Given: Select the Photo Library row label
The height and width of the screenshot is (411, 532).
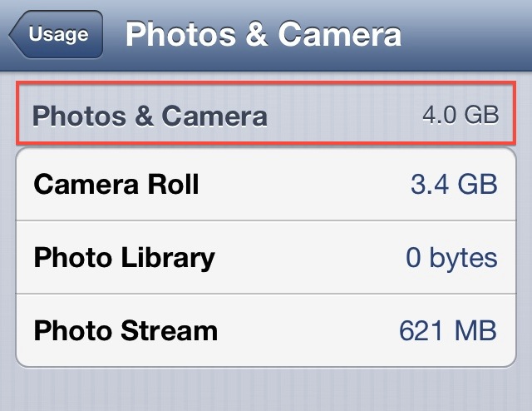Looking at the screenshot, I should (124, 258).
